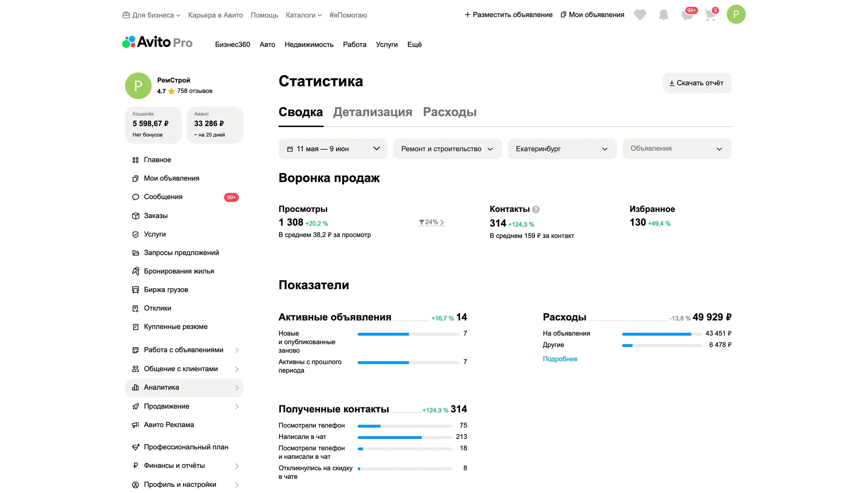Open messages chat bubble icon in header
This screenshot has height=493, width=868.
[x=687, y=15]
